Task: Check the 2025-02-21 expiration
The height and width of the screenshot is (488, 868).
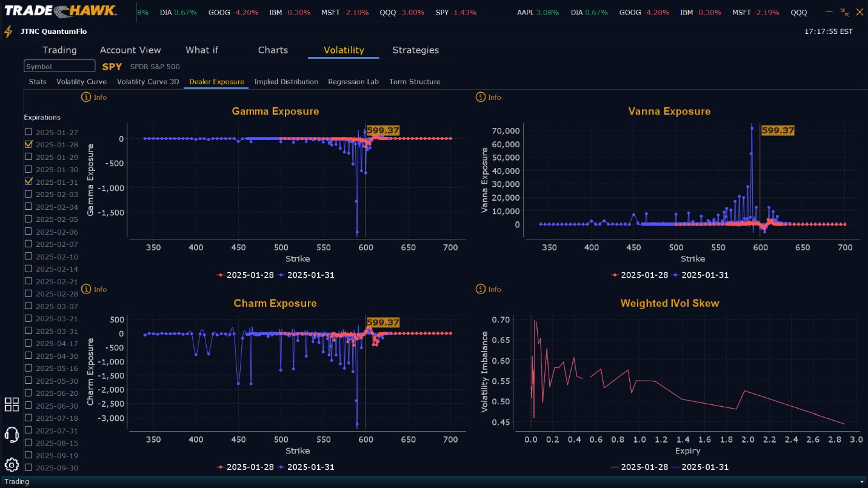Action: click(x=28, y=281)
